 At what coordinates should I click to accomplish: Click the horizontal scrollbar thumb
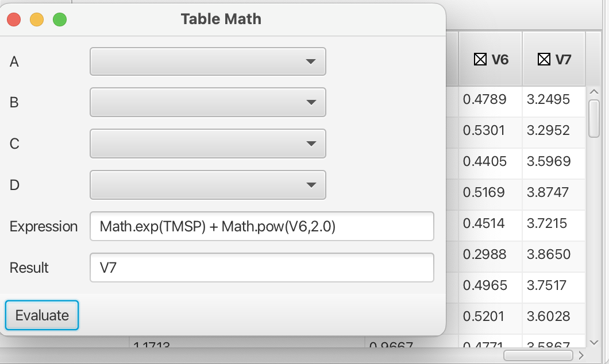pos(538,355)
